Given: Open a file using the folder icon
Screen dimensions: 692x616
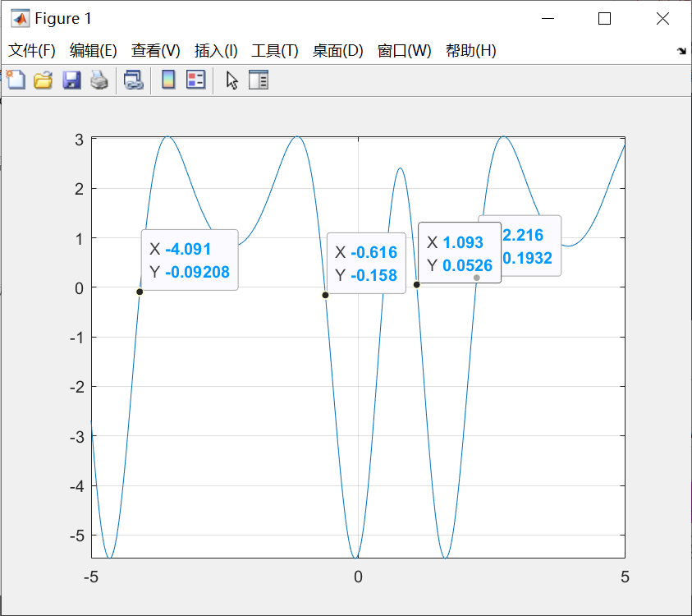Looking at the screenshot, I should [x=43, y=80].
